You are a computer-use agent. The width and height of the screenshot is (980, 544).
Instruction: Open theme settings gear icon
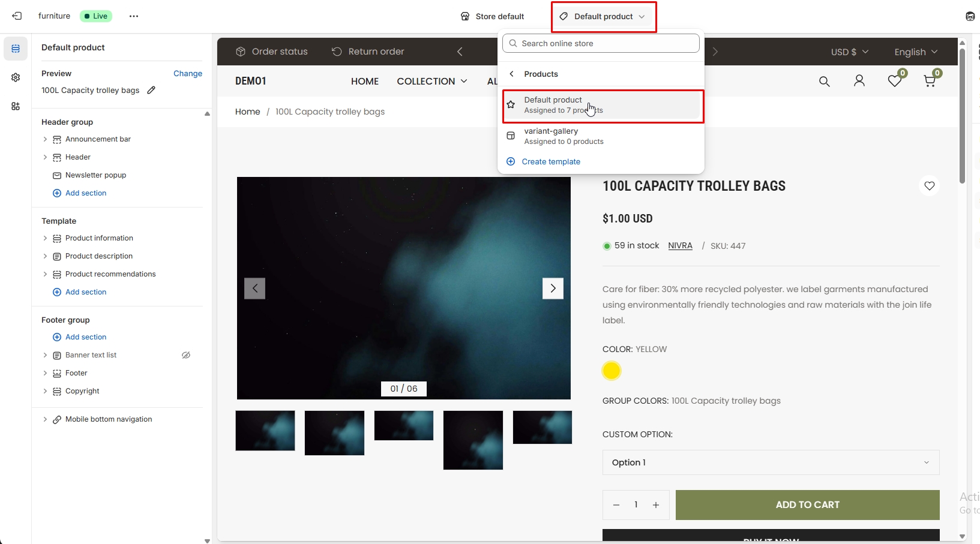[x=16, y=77]
